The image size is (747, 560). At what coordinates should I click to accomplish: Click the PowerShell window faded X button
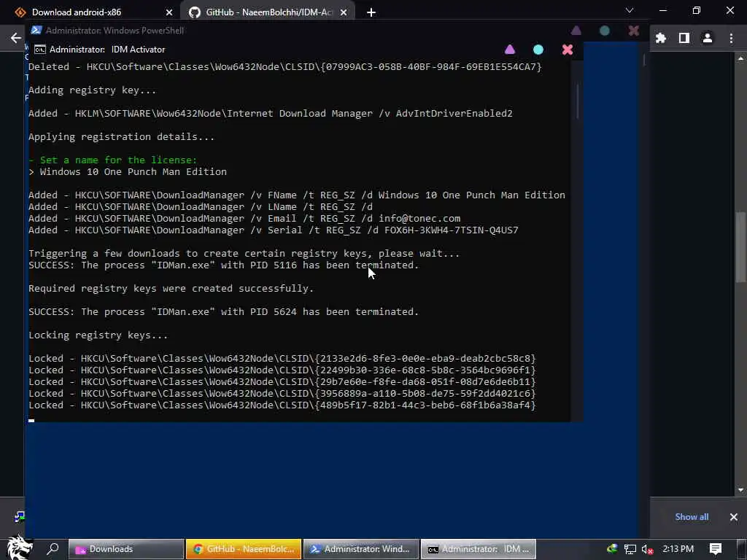pos(634,31)
